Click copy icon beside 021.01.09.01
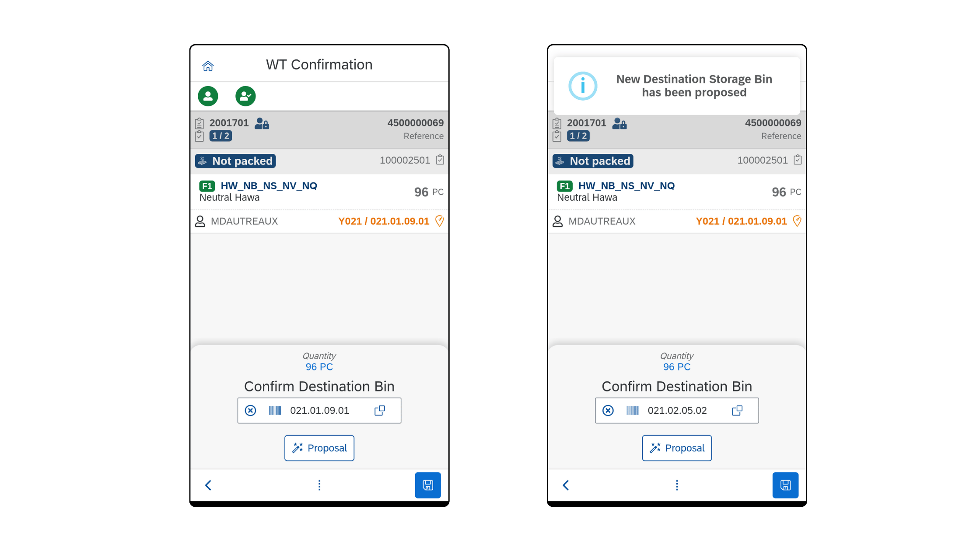This screenshot has width=980, height=551. 380,410
